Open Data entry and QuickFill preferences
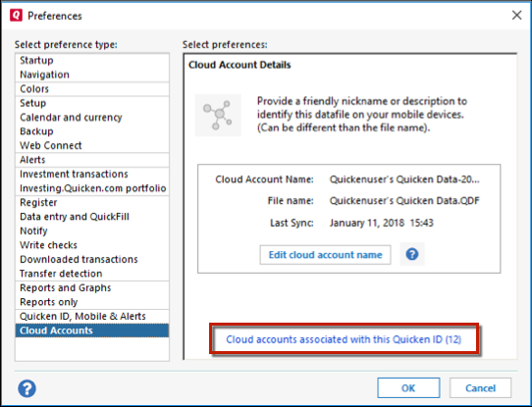 (92, 217)
